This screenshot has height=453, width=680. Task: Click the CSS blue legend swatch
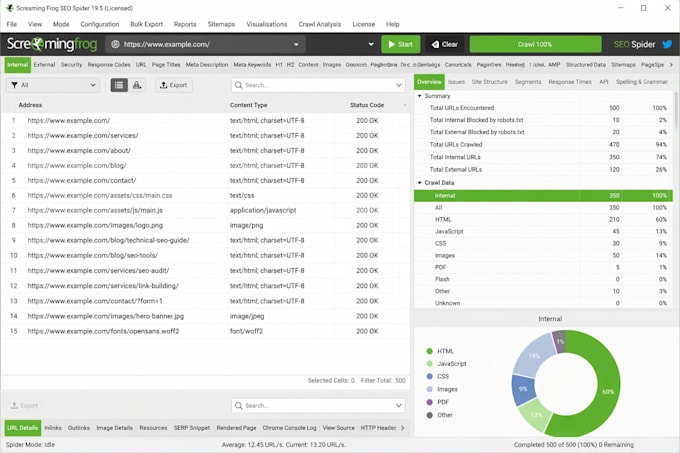click(x=429, y=376)
